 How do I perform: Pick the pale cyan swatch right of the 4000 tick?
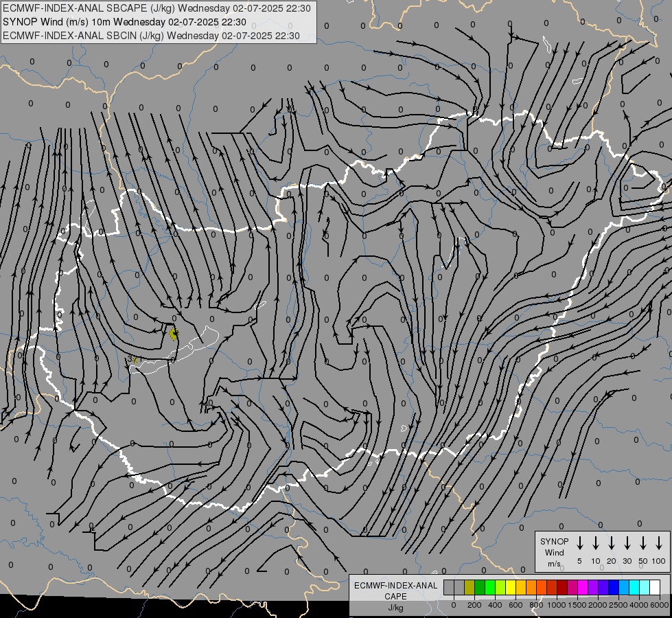(644, 587)
